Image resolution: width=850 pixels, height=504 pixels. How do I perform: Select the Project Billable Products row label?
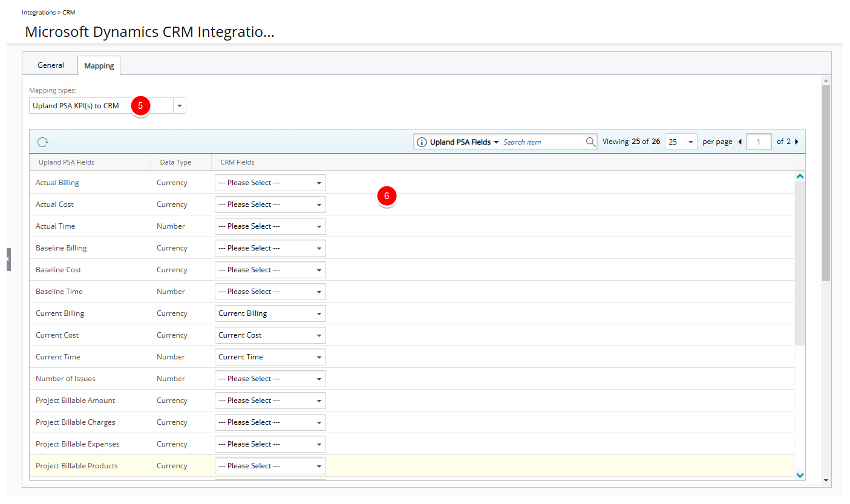pyautogui.click(x=77, y=466)
